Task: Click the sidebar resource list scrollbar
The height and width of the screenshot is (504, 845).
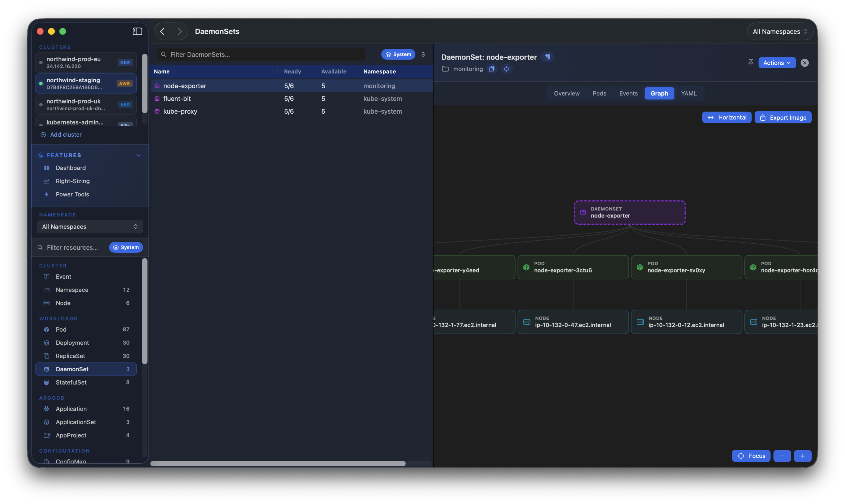Action: tap(145, 311)
